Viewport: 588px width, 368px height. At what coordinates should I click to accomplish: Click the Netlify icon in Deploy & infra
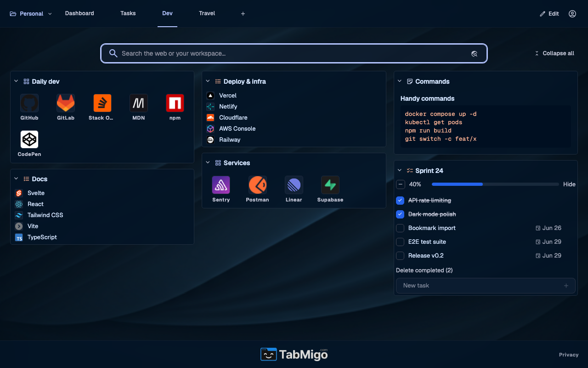(210, 107)
